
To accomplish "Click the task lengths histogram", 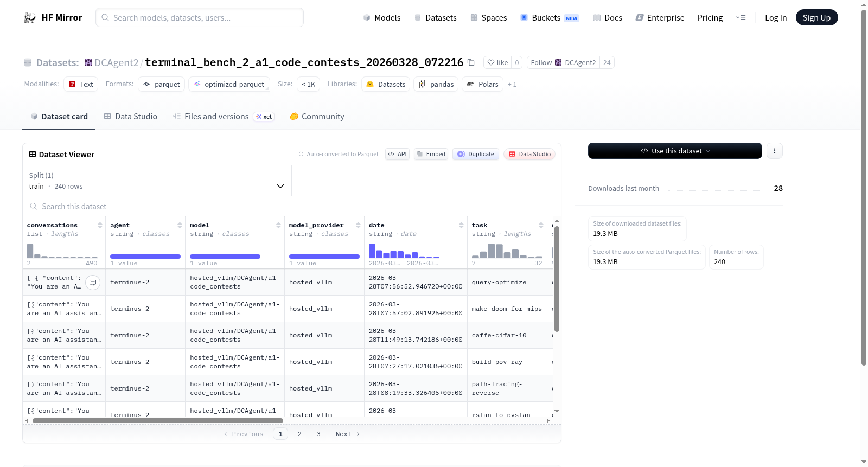I will [507, 250].
